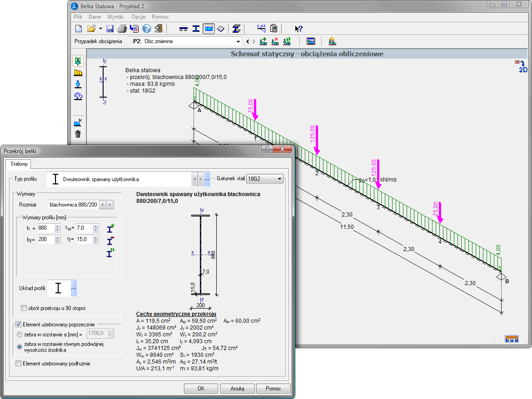Click the add load case icon
The image size is (532, 399).
tap(263, 41)
